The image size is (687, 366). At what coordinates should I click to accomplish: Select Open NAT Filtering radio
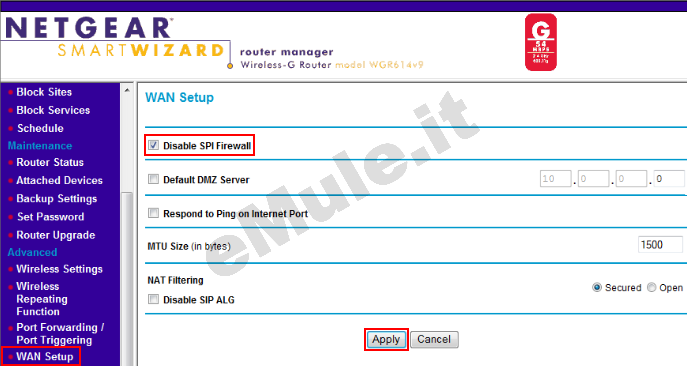point(652,288)
